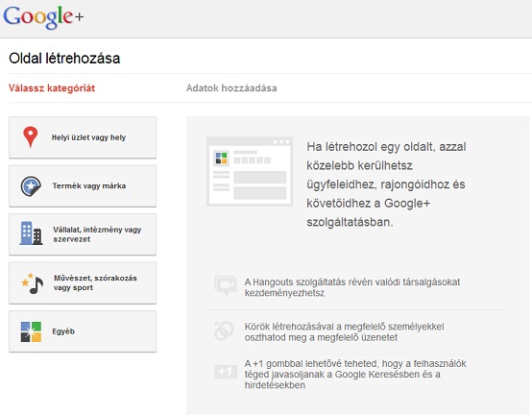Click the 'Oldal létrehozása' heading
The image size is (532, 416).
[x=64, y=59]
